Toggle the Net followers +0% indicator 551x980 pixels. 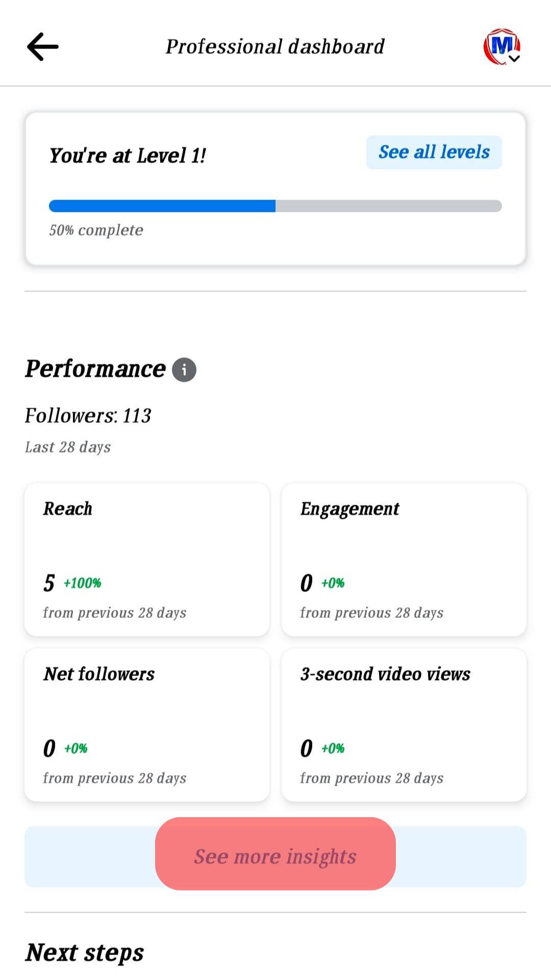coord(76,748)
